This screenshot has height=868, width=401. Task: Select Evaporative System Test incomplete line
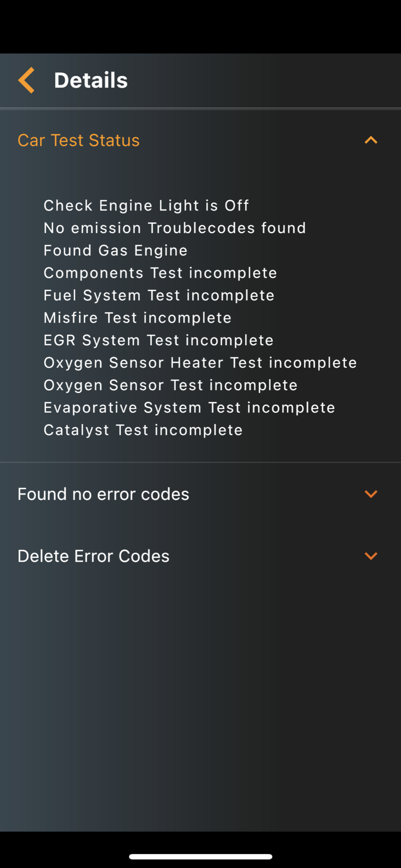pyautogui.click(x=189, y=408)
